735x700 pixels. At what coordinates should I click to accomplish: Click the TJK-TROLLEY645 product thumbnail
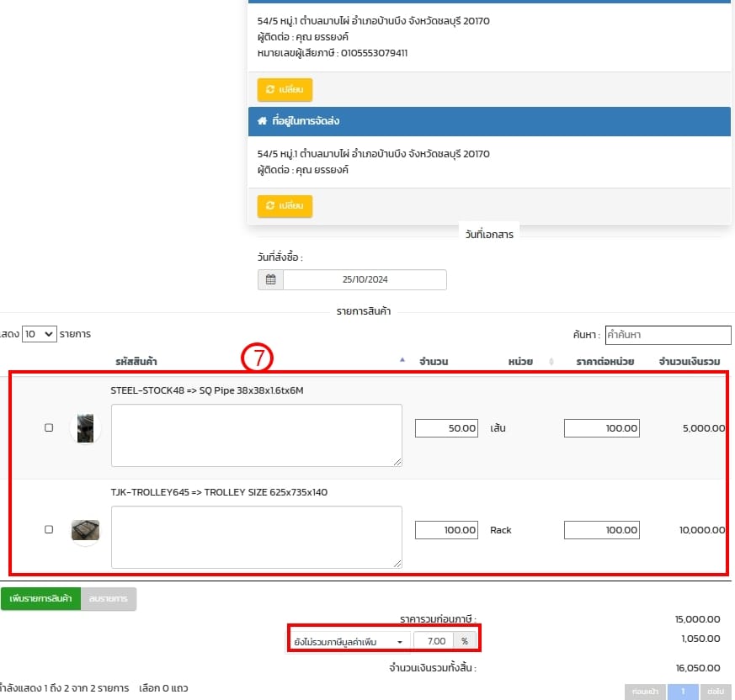(x=85, y=530)
